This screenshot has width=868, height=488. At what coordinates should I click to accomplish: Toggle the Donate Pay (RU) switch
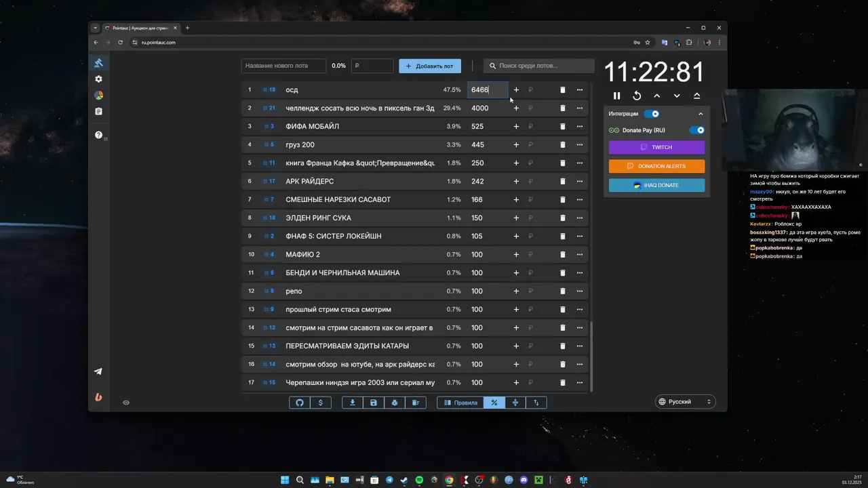click(x=696, y=130)
